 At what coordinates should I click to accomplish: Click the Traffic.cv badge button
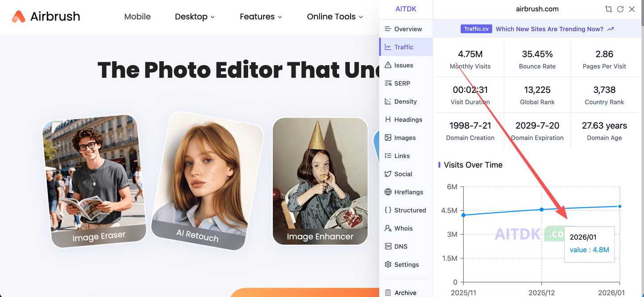point(476,29)
